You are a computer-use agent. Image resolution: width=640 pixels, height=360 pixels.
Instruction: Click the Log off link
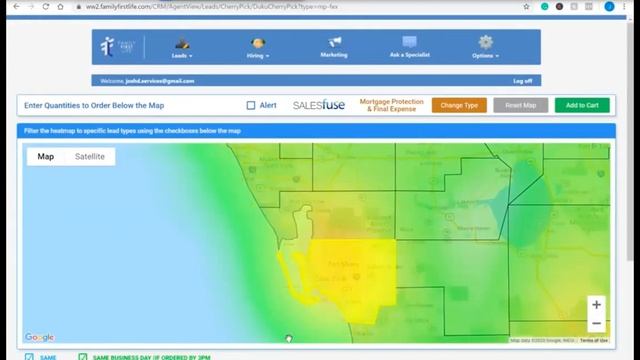coord(523,81)
